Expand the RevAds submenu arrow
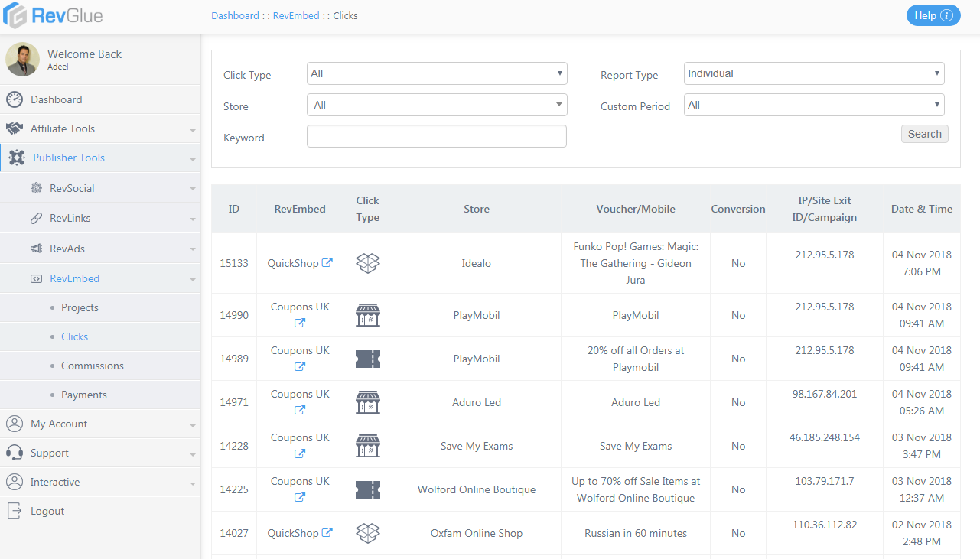980x559 pixels. (x=193, y=250)
